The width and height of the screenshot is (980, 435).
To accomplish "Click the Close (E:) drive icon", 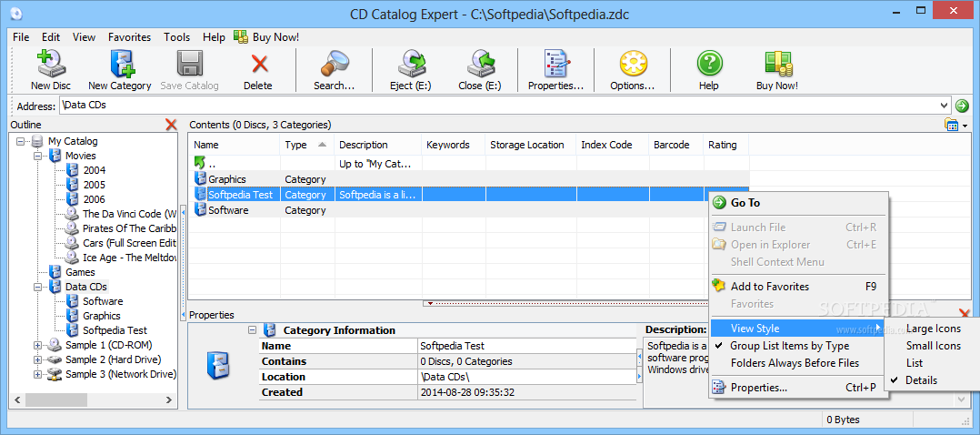I will (480, 63).
